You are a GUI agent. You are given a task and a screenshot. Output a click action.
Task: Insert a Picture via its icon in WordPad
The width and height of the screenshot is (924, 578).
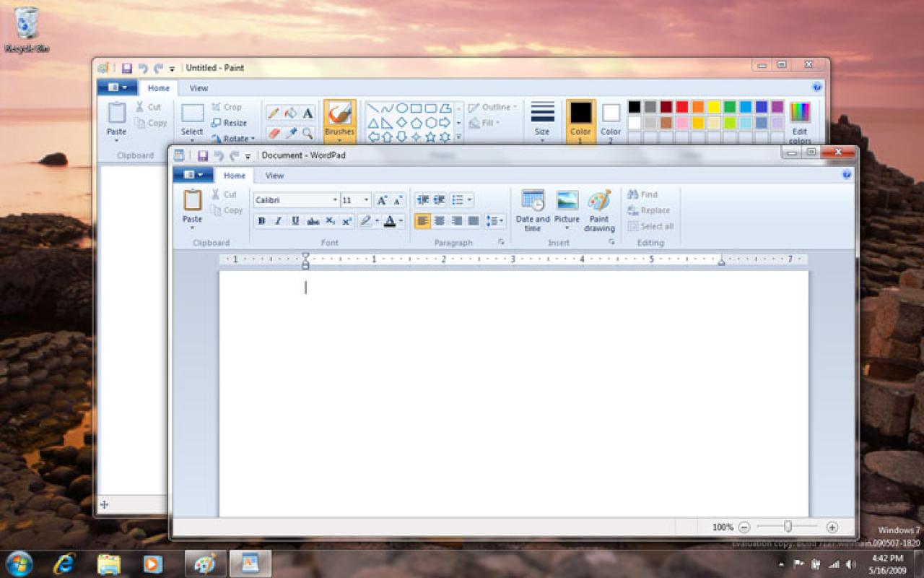click(567, 201)
